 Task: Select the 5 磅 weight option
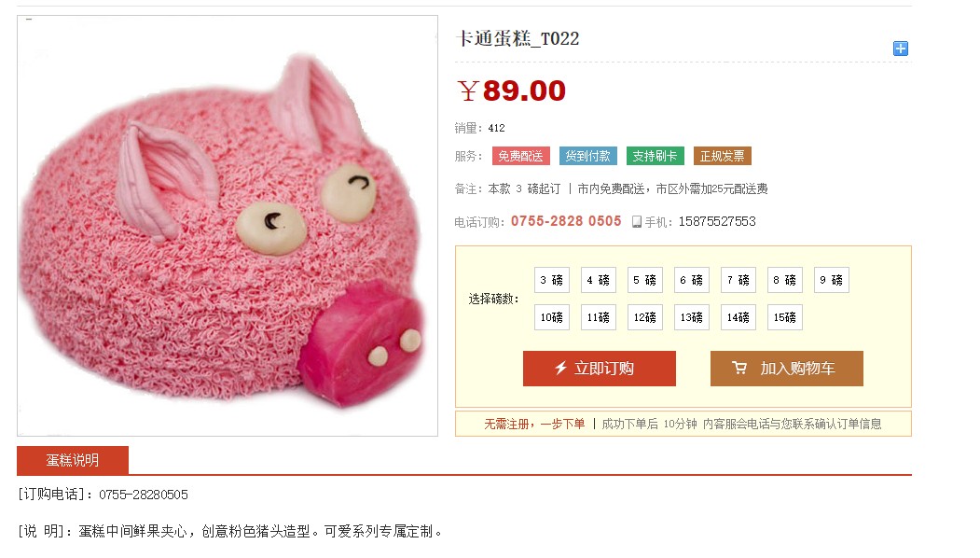coord(644,280)
